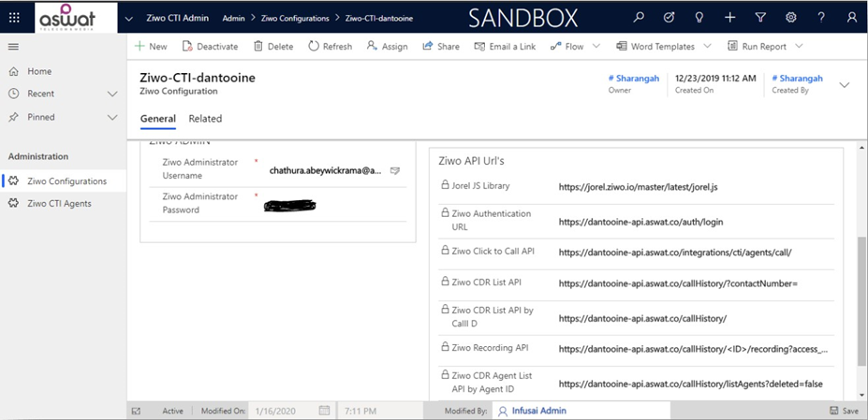
Task: Switch to the General tab
Action: 157,119
